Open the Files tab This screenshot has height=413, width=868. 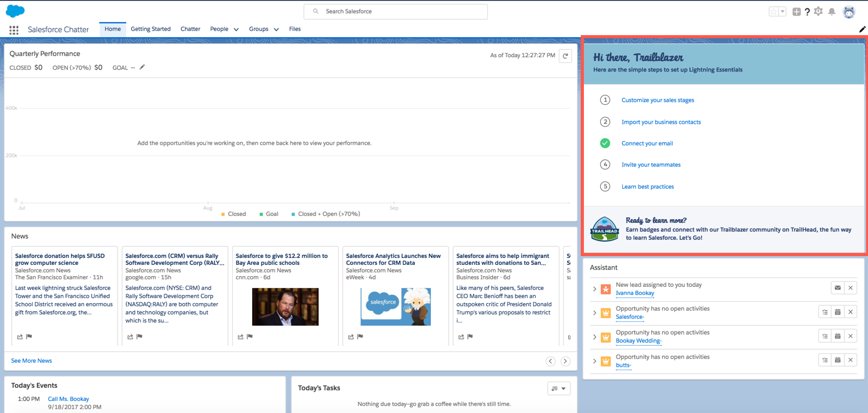point(295,29)
